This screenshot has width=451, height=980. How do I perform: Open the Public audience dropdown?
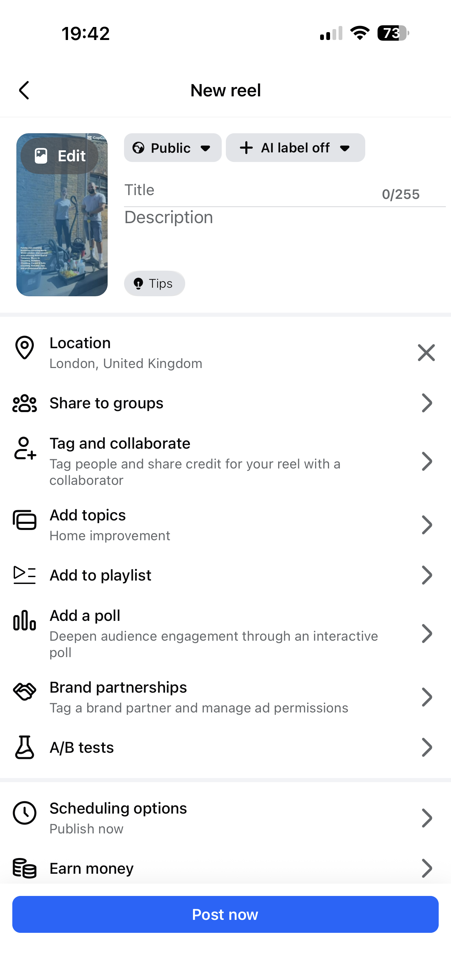(173, 148)
